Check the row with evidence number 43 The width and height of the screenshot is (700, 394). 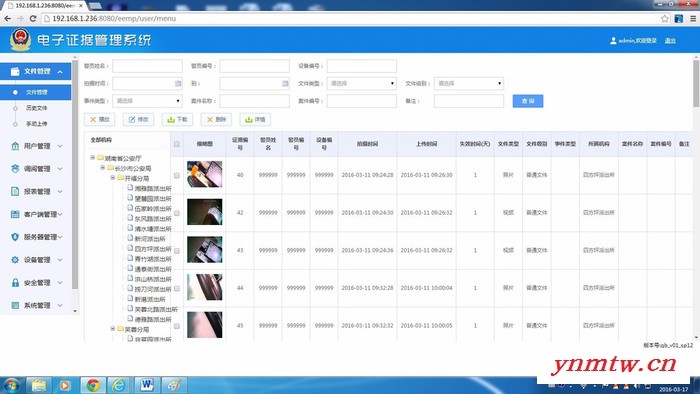pyautogui.click(x=177, y=251)
